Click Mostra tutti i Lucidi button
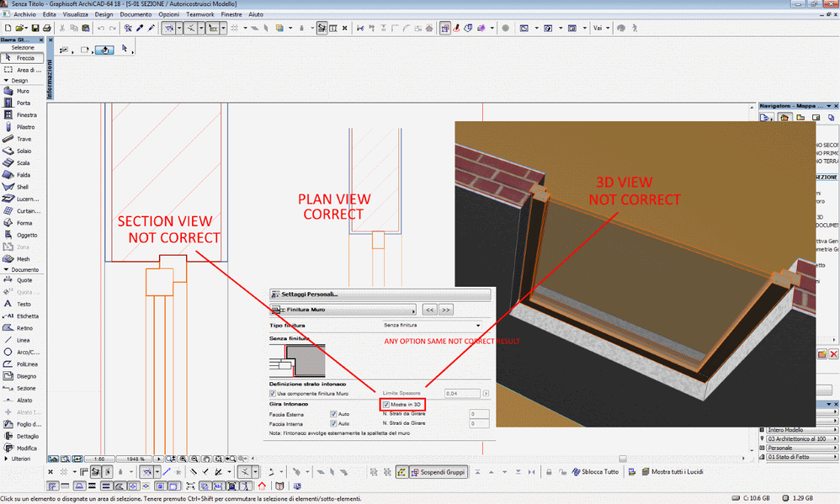 (x=673, y=472)
